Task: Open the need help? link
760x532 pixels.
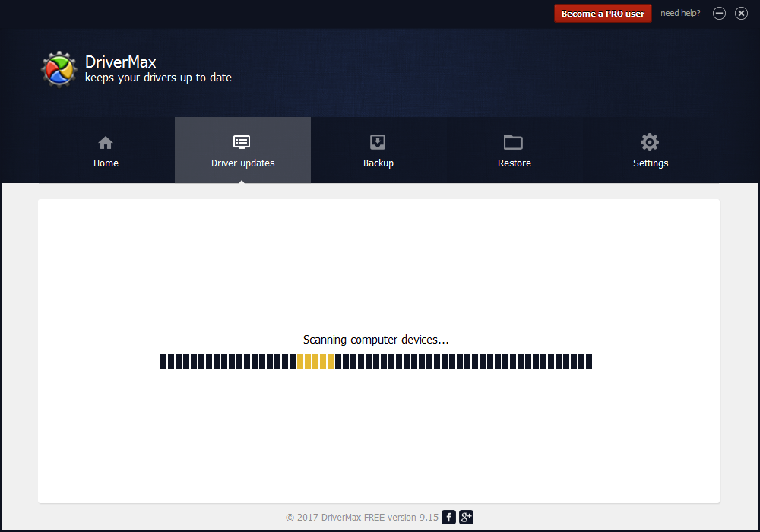Action: [680, 13]
